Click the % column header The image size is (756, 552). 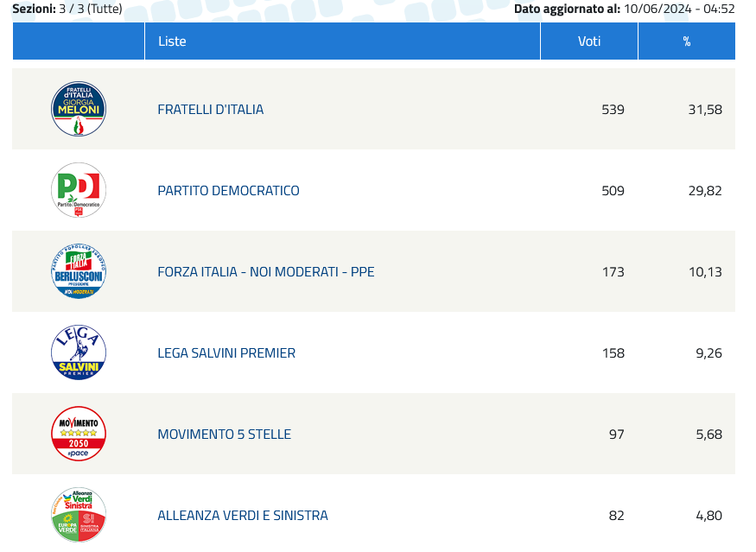687,41
